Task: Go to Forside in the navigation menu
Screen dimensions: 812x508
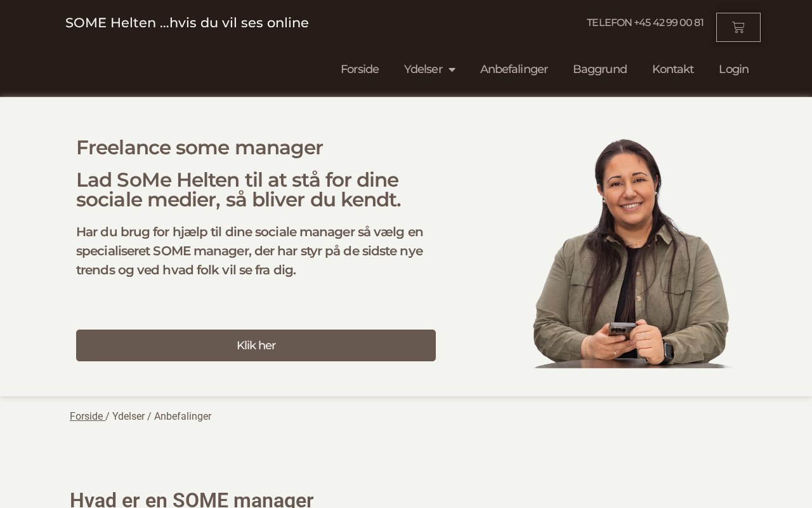Action: click(360, 69)
